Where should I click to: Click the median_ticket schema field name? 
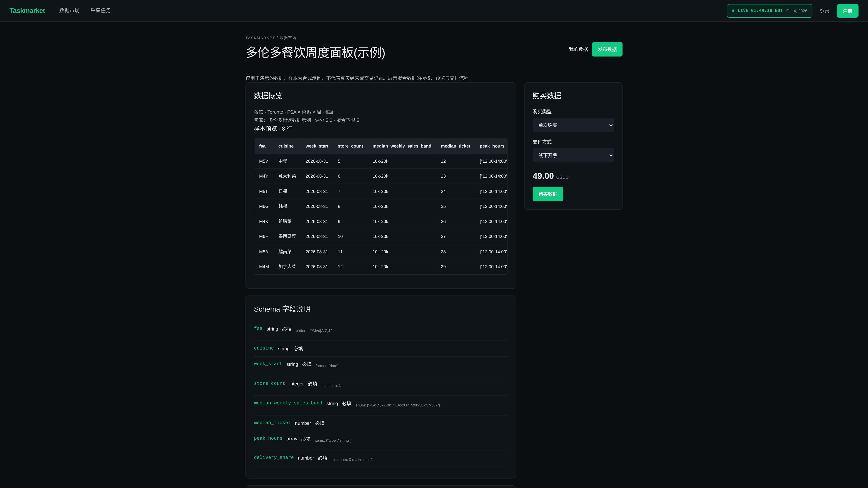(272, 423)
